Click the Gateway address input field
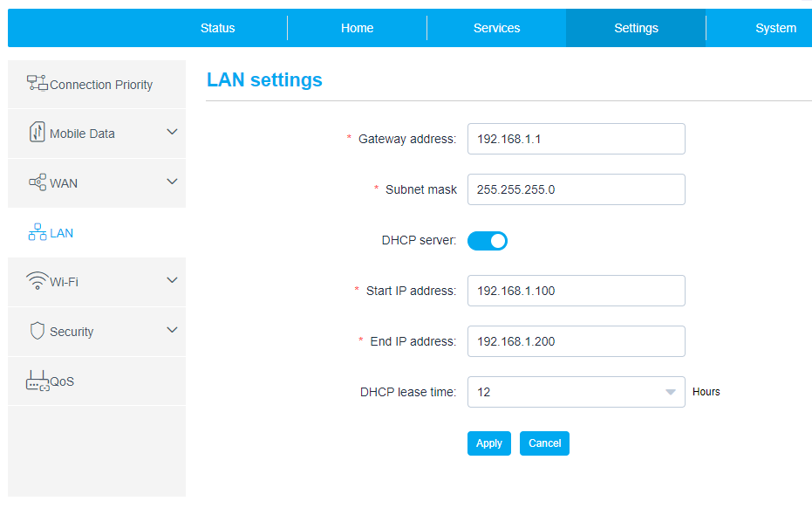Image resolution: width=812 pixels, height=508 pixels. [x=576, y=139]
